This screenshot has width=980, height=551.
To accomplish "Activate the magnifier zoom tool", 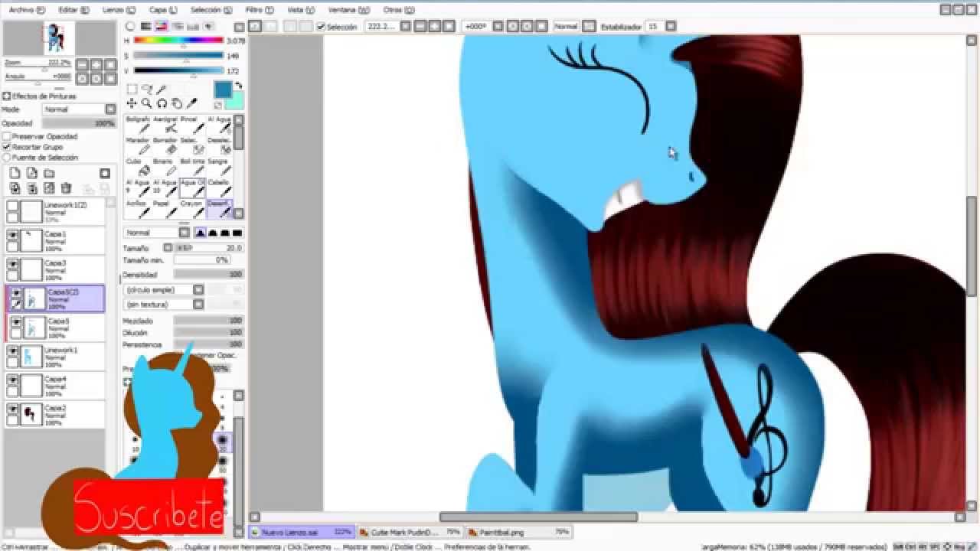I will pos(146,103).
